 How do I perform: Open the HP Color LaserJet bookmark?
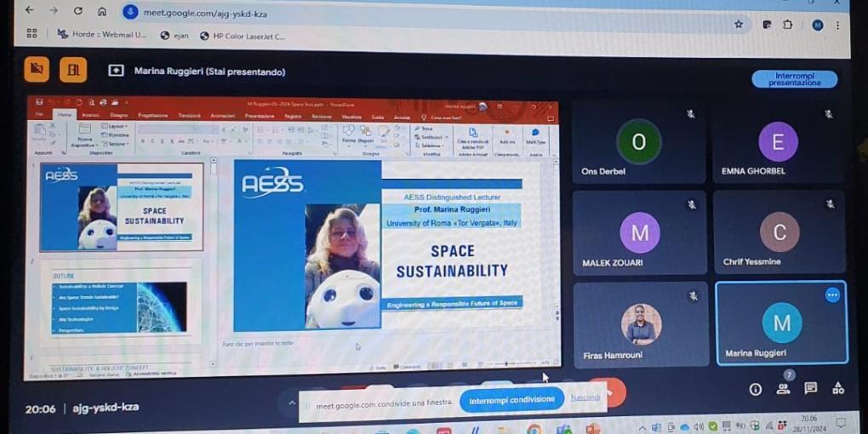pos(243,37)
